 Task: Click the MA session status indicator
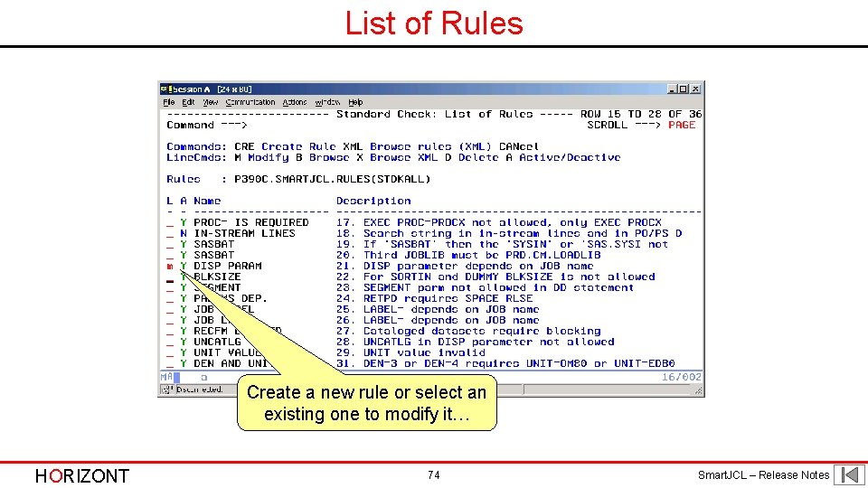166,378
